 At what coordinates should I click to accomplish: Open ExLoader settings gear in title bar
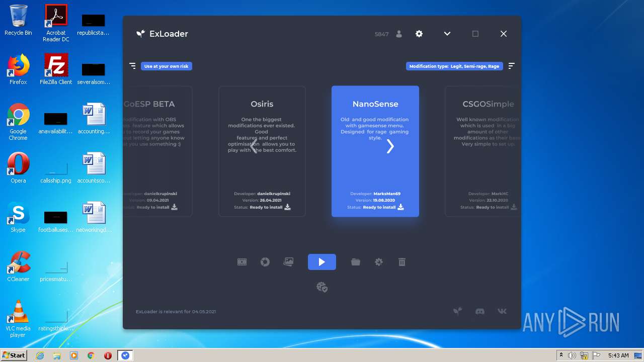pos(419,34)
